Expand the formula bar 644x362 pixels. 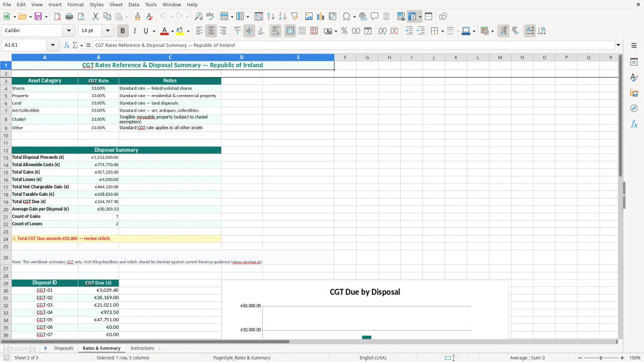(x=618, y=45)
